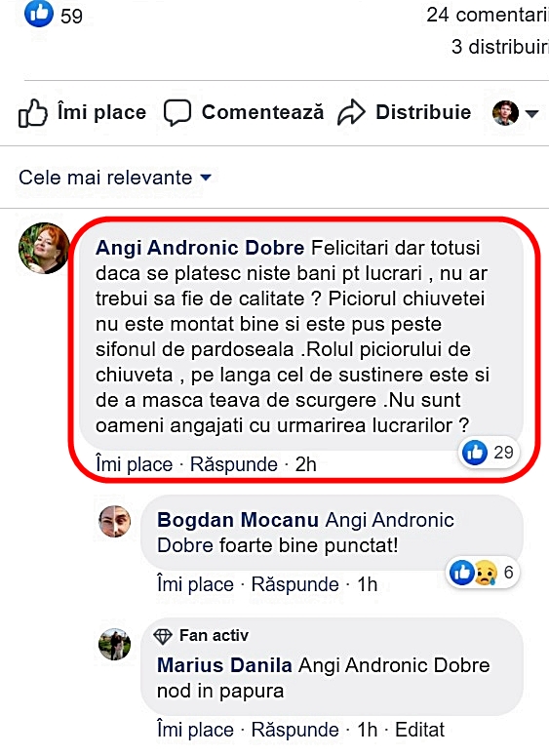
Task: Click the Comentează speech bubble icon
Action: tap(177, 113)
